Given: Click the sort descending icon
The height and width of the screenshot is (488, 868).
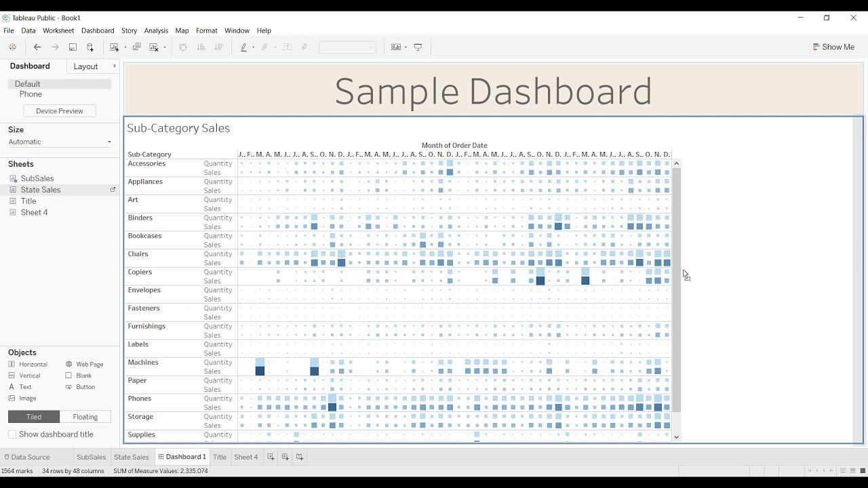Looking at the screenshot, I should click(218, 47).
